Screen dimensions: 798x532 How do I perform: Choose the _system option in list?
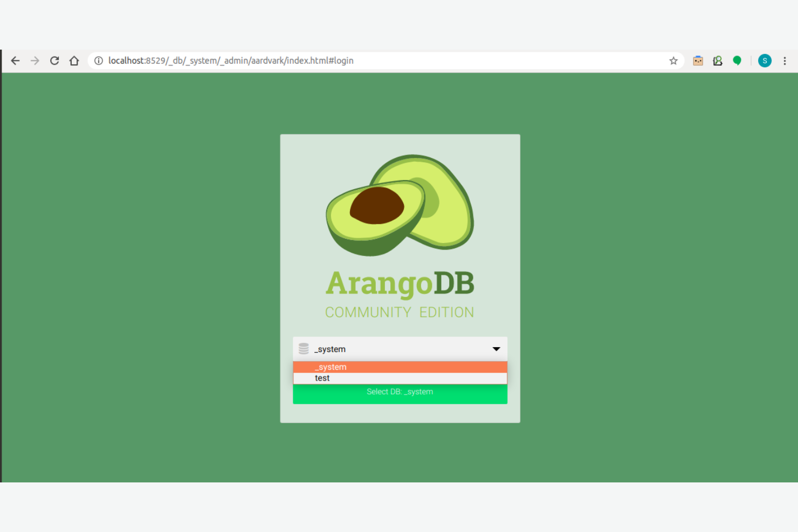coord(400,367)
